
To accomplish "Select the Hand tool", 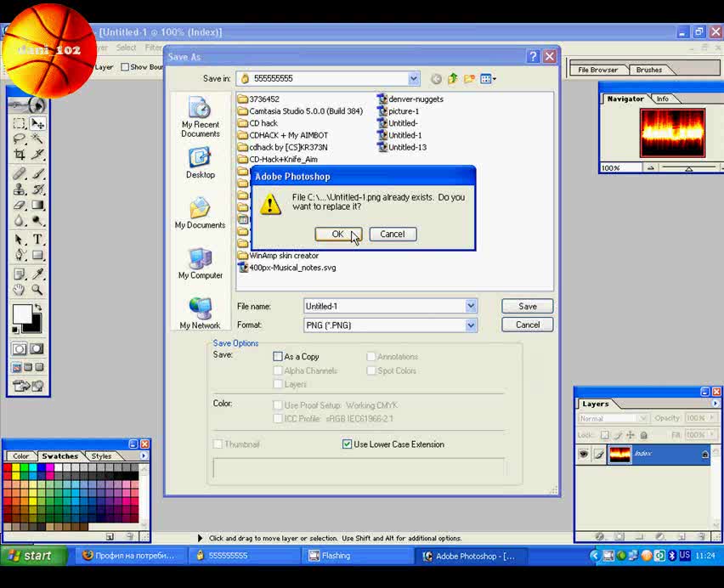I will [19, 290].
